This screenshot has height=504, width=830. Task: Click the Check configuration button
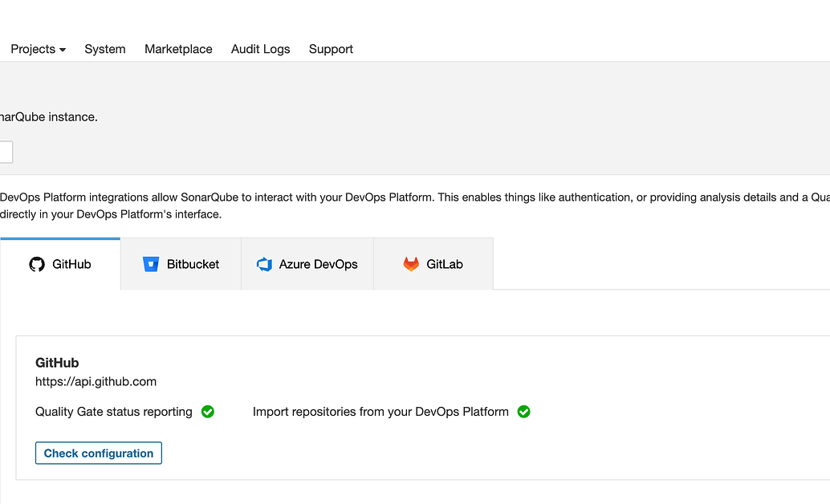click(98, 453)
